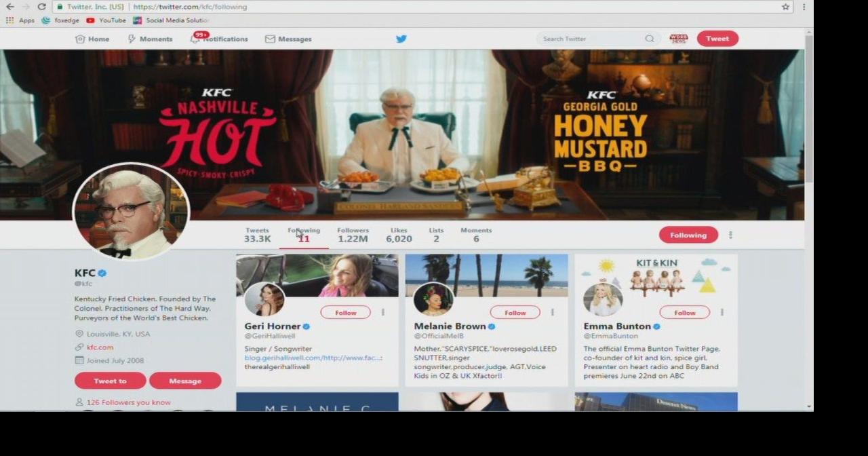Open Messages envelope icon
The image size is (868, 456).
pyautogui.click(x=270, y=39)
